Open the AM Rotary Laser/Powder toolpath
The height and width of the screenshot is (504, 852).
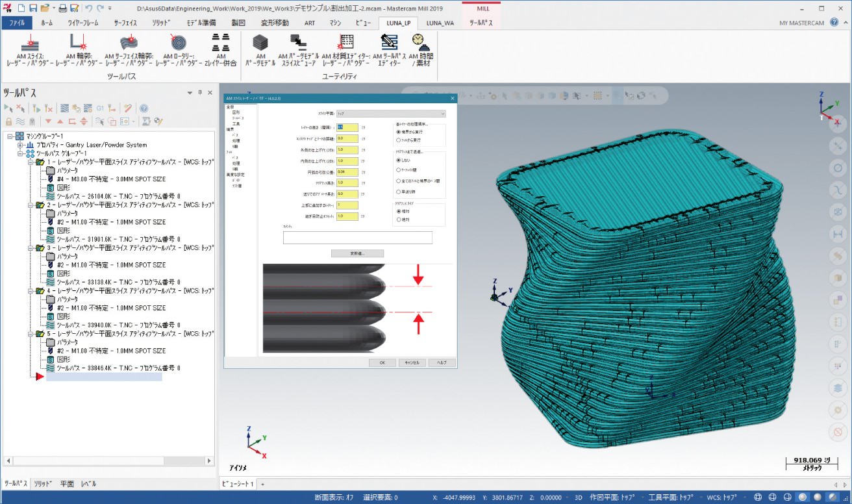pyautogui.click(x=177, y=44)
